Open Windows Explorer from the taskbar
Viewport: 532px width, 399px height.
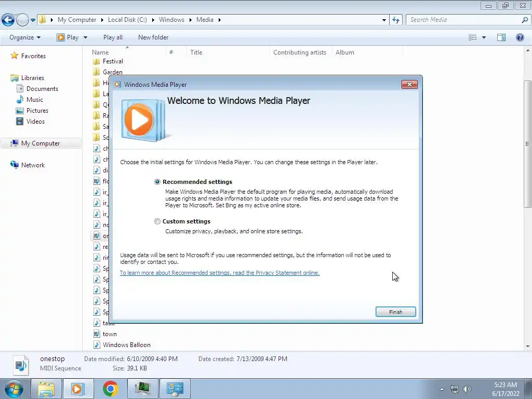click(x=46, y=389)
